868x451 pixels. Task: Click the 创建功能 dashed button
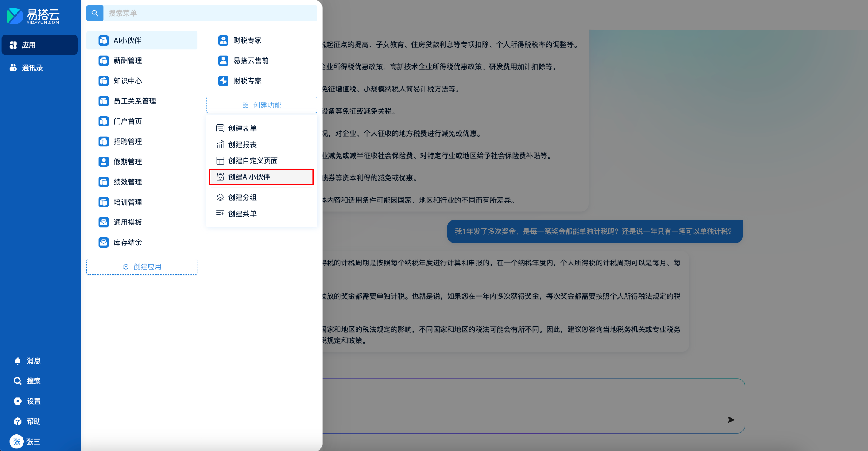tap(261, 105)
